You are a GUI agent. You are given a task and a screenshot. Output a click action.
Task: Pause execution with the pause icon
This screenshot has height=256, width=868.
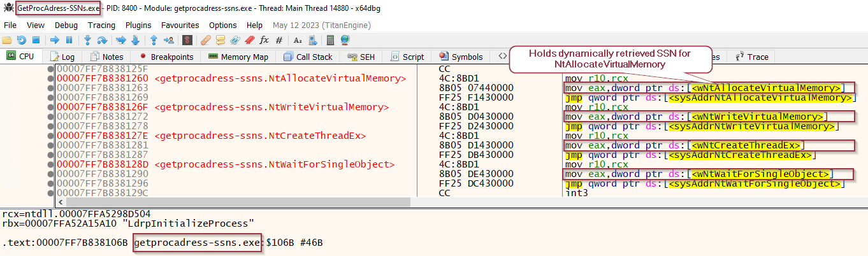coord(69,39)
